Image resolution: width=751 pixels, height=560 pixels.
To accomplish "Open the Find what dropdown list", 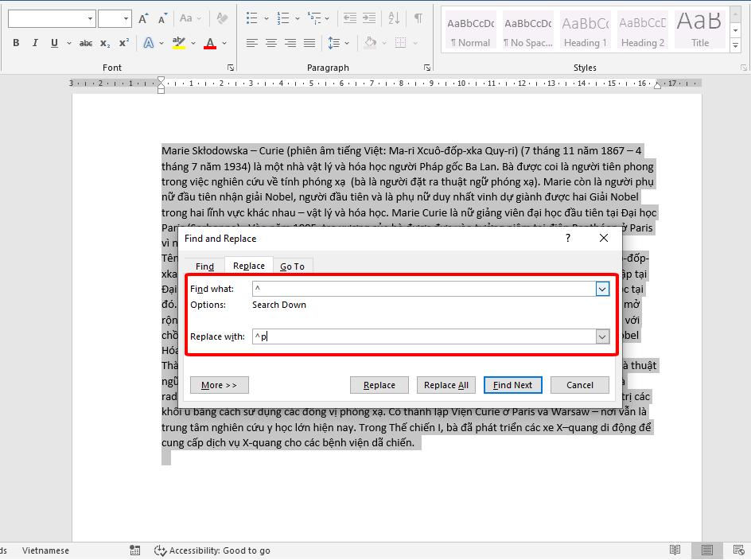I will [603, 289].
